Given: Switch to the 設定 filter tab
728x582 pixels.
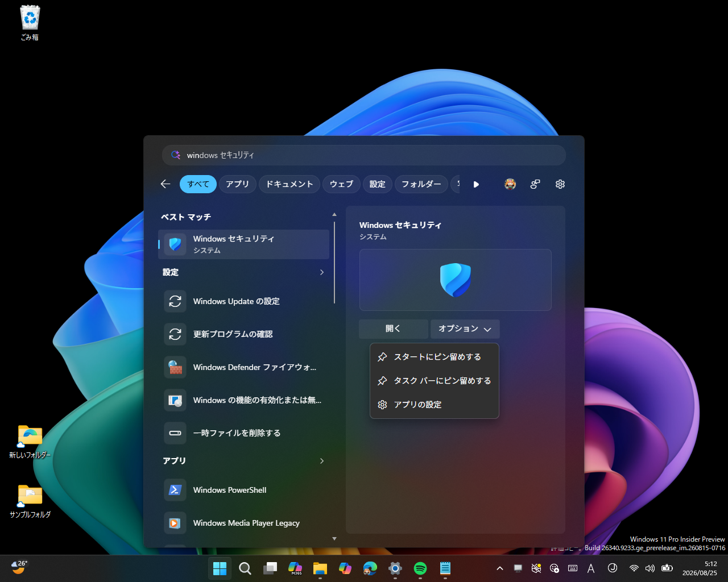Looking at the screenshot, I should point(378,184).
